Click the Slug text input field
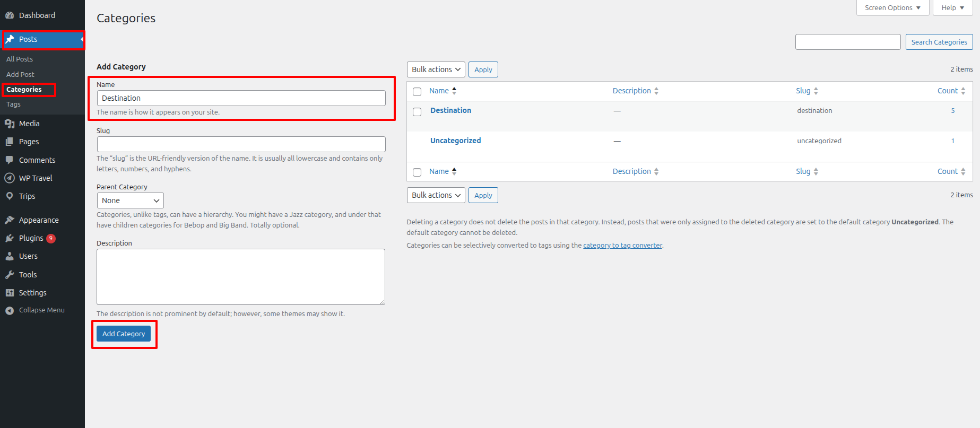Viewport: 980px width, 428px height. click(241, 144)
